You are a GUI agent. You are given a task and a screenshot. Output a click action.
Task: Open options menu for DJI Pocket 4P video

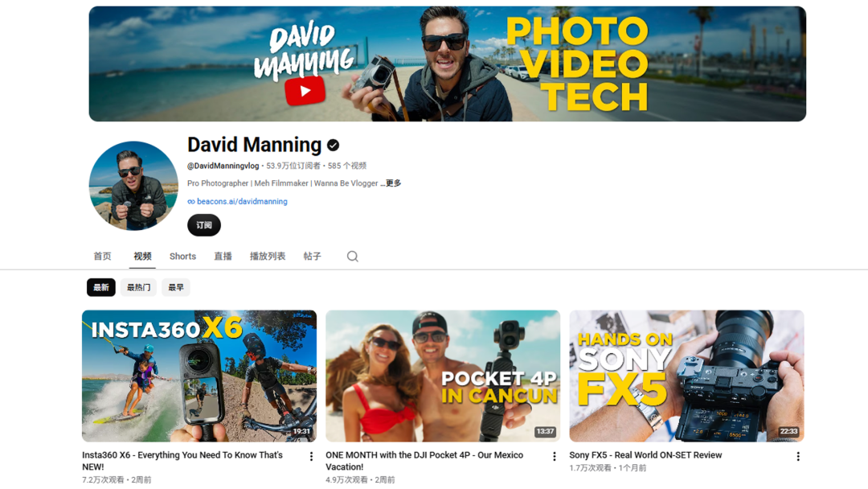tap(554, 456)
